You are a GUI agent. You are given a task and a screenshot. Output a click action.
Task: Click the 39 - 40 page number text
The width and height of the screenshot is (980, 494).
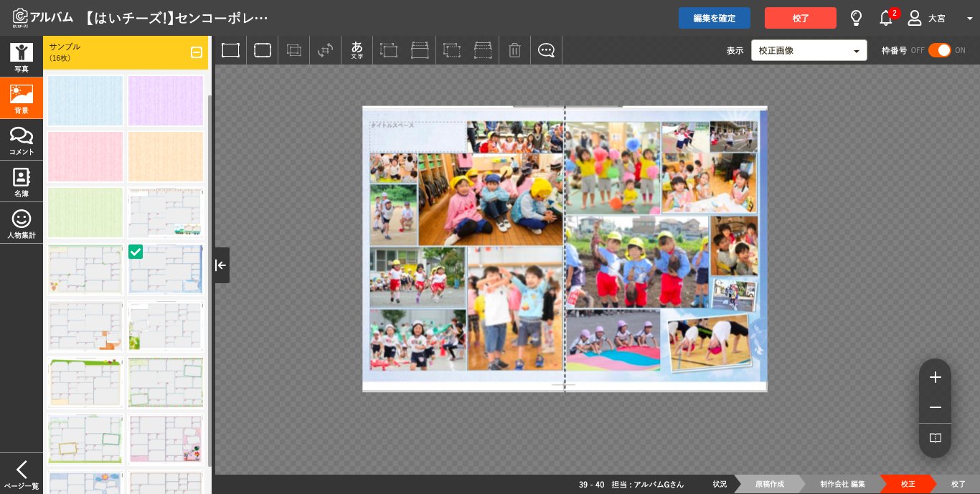click(591, 485)
